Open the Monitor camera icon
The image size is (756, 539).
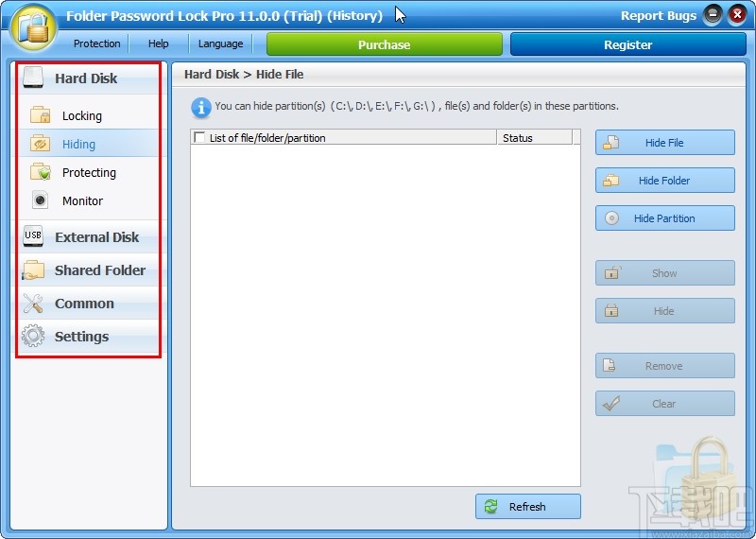[x=40, y=200]
